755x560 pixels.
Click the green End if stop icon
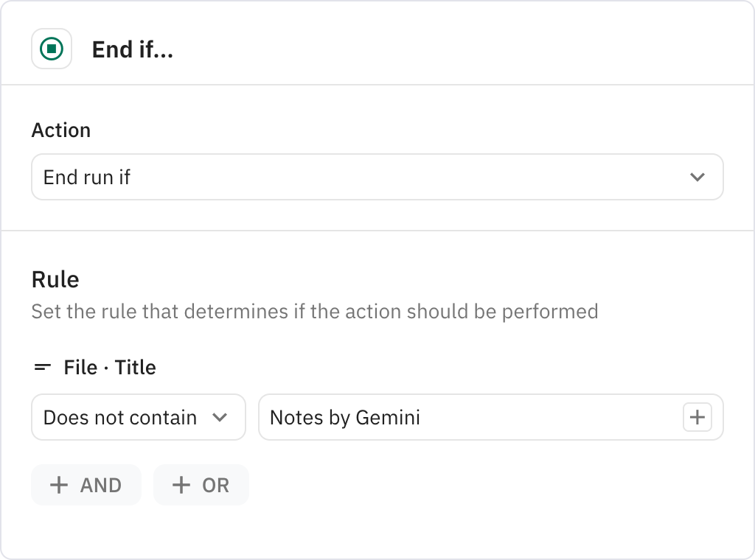[52, 49]
